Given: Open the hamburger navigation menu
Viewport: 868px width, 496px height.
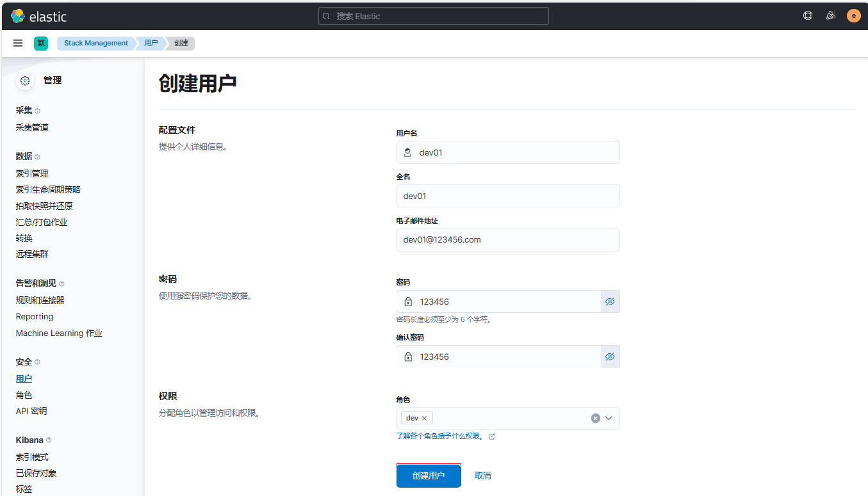Looking at the screenshot, I should (x=18, y=43).
